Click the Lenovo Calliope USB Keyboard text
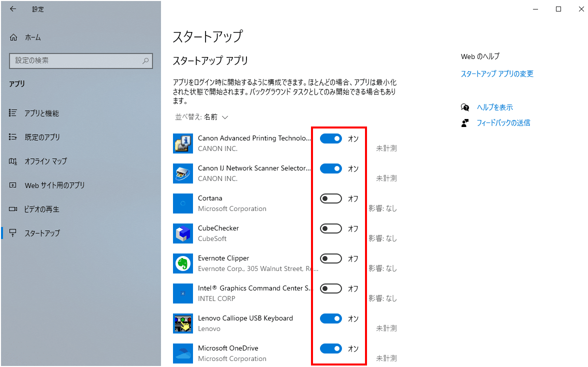 point(245,318)
